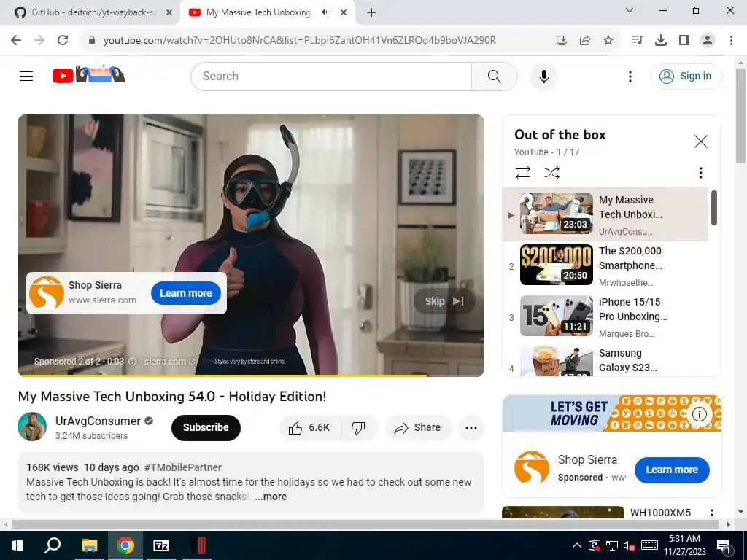Image resolution: width=747 pixels, height=560 pixels.
Task: Like the video with the thumbs-up button
Action: click(309, 427)
